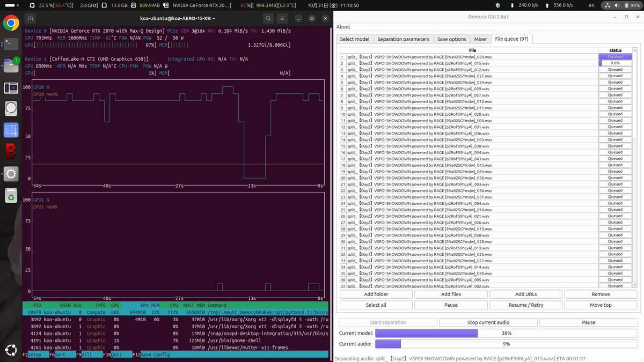Open Google Chrome from the dock
Screen dimensions: 644x362
(x=11, y=23)
